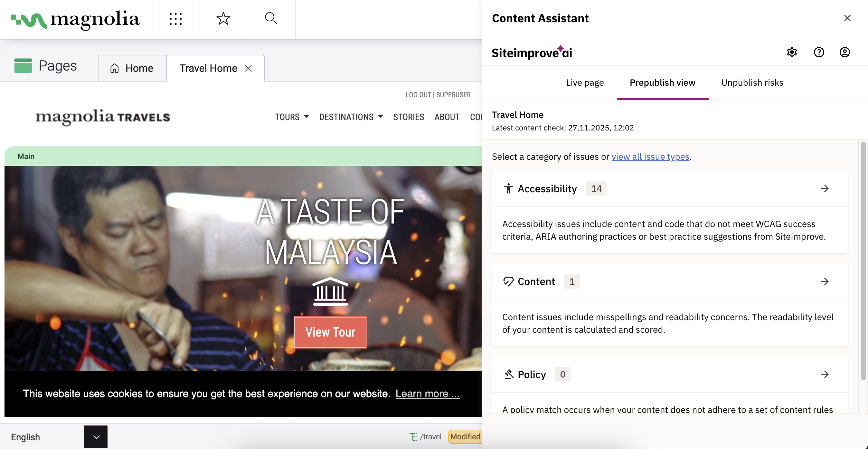
Task: Open the view all issue types link
Action: [650, 157]
